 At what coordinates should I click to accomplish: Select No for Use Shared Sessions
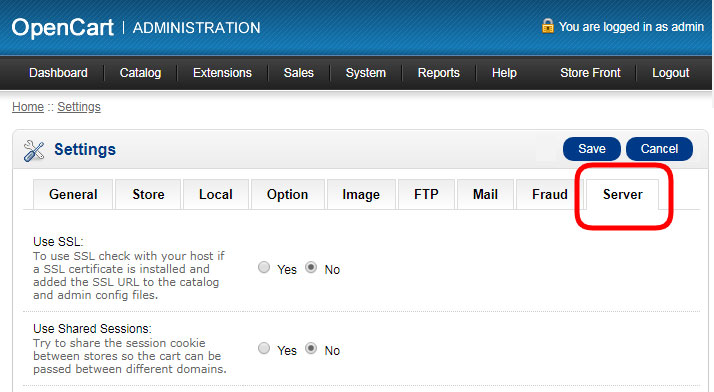(311, 348)
